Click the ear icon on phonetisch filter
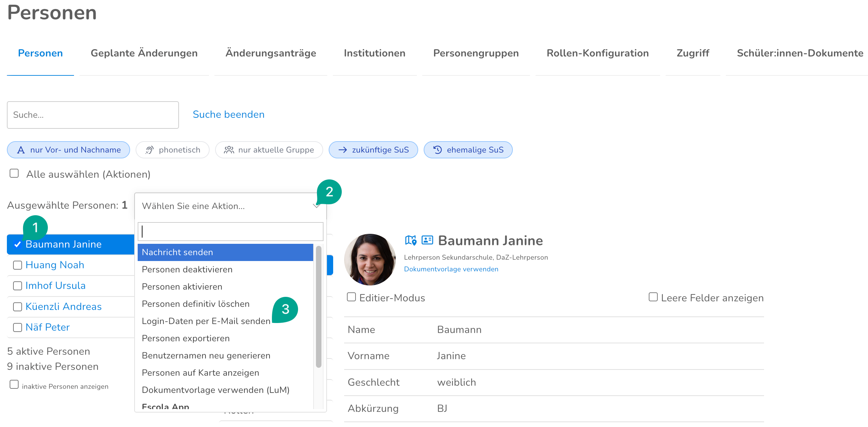Image resolution: width=868 pixels, height=427 pixels. tap(149, 150)
